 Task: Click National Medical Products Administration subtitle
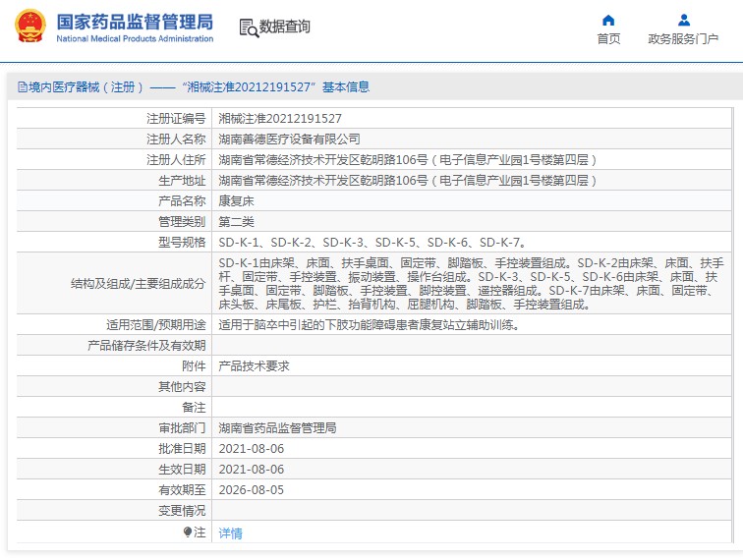pos(135,39)
